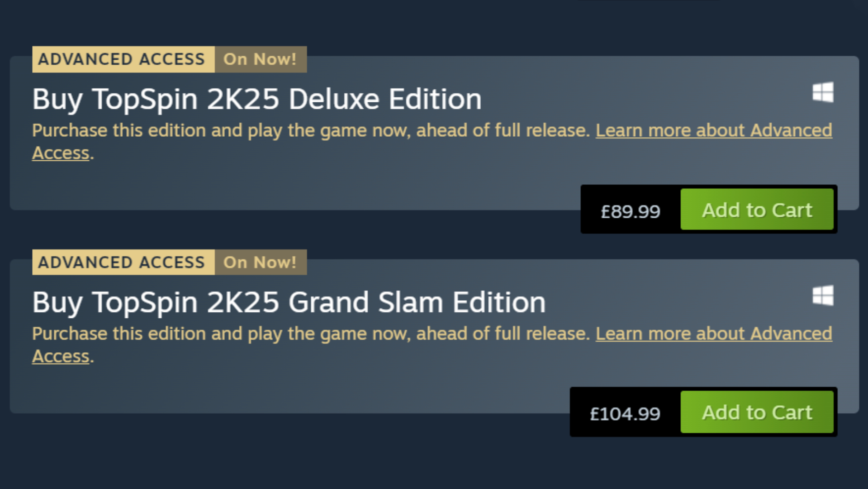Click the Advanced Access badge above Grand Slam Edition
The width and height of the screenshot is (868, 489).
click(x=122, y=263)
